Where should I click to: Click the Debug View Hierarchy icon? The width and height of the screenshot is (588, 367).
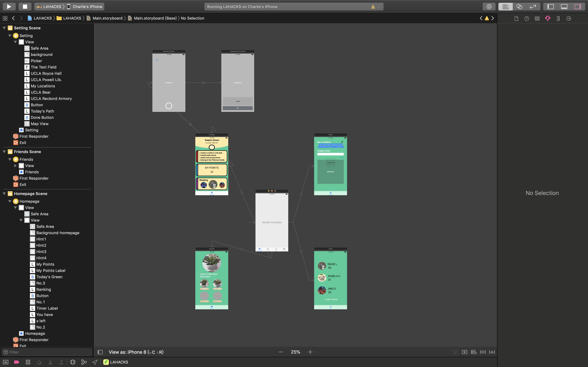tap(73, 362)
